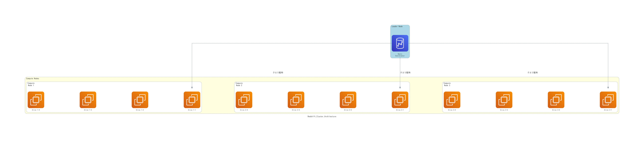Select the Slice 2-4 compute icon

click(x=244, y=100)
